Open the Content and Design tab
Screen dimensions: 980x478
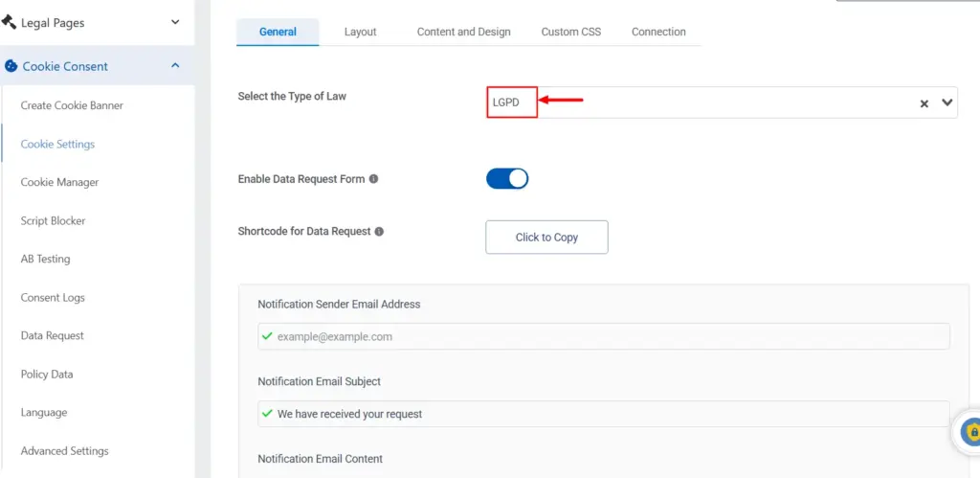point(463,32)
